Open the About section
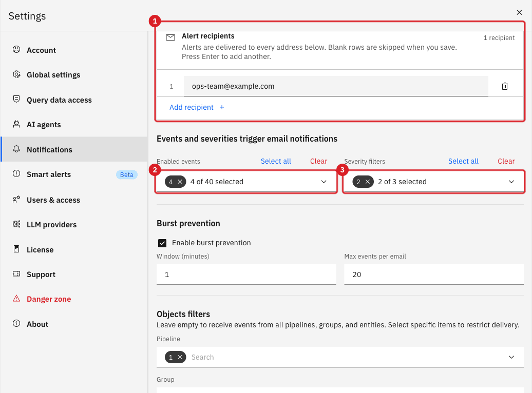Screen dimensions: 532x393 click(x=74, y=324)
